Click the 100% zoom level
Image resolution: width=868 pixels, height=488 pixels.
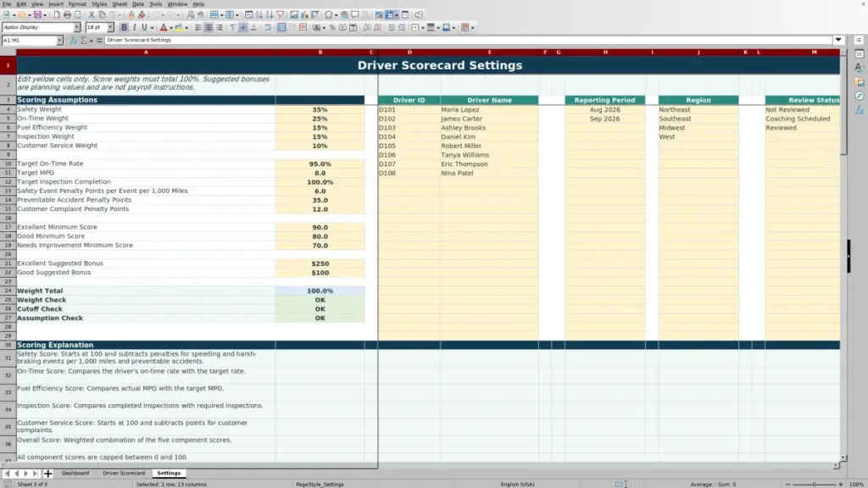[x=856, y=484]
